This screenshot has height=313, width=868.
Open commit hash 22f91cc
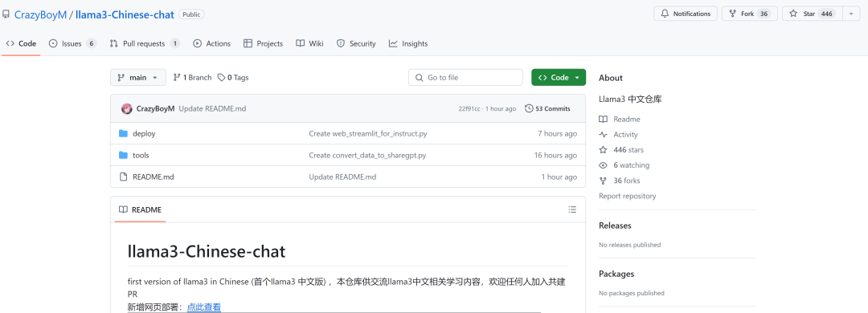469,108
